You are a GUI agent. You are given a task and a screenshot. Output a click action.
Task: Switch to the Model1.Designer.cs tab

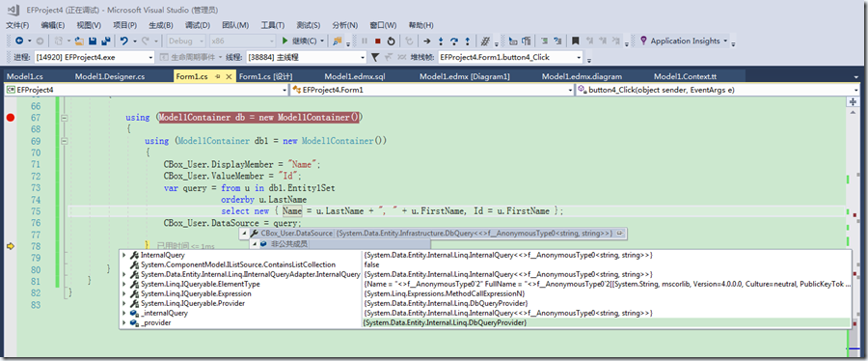pyautogui.click(x=110, y=76)
